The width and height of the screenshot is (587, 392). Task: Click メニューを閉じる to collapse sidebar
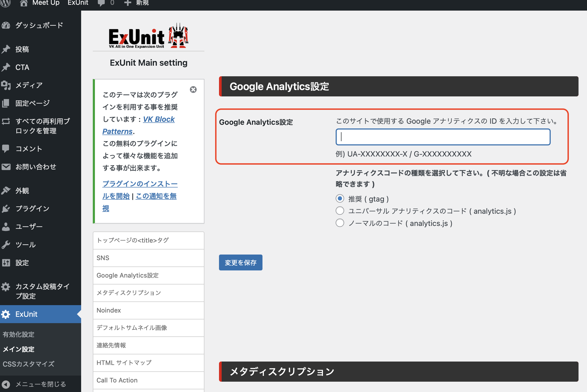tap(41, 384)
